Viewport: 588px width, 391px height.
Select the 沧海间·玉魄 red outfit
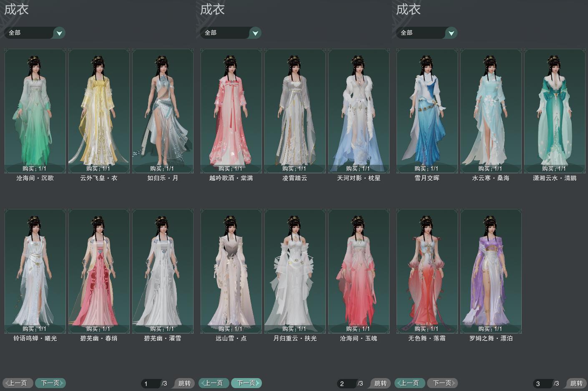click(359, 271)
